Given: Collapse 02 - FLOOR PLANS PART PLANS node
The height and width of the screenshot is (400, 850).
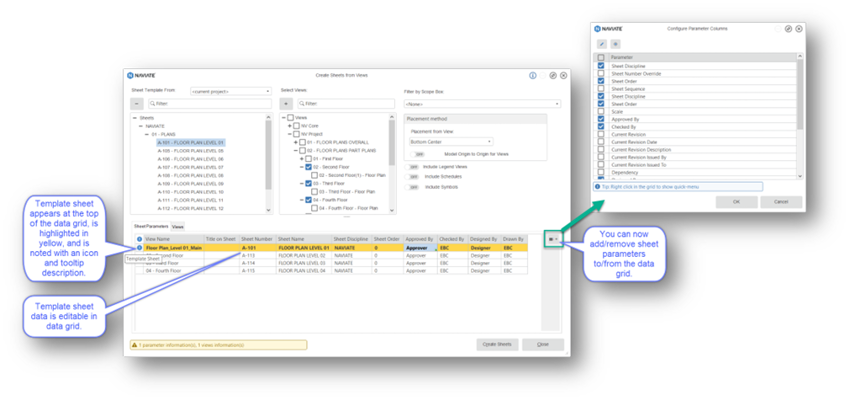Looking at the screenshot, I should click(295, 151).
